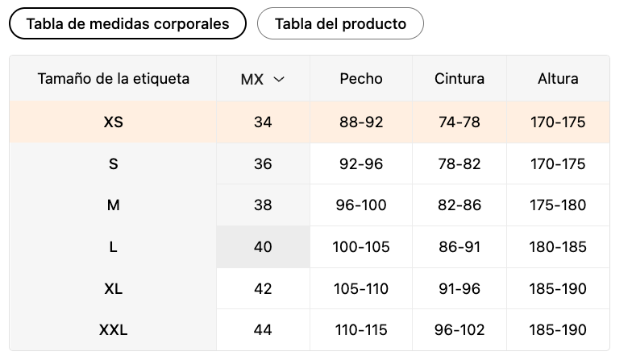Screen dimensions: 632x364
Task: Switch to the Tabla del producto tab
Action: click(x=340, y=23)
